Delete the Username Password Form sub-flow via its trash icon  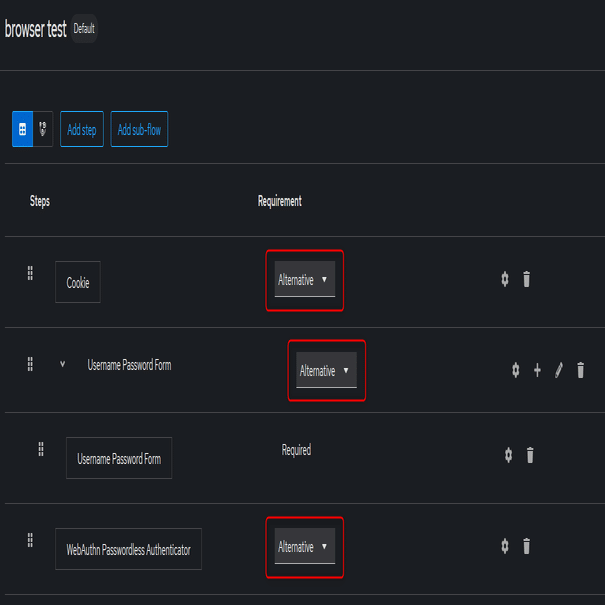pyautogui.click(x=581, y=370)
